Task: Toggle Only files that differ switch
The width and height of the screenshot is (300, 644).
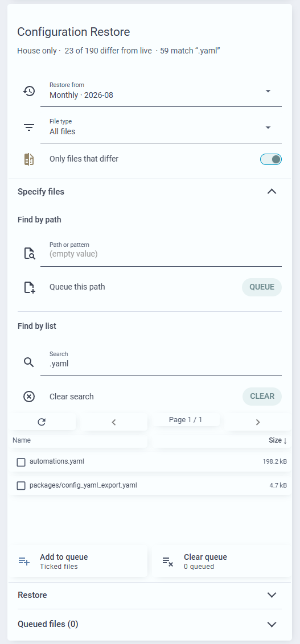Action: pos(271,159)
